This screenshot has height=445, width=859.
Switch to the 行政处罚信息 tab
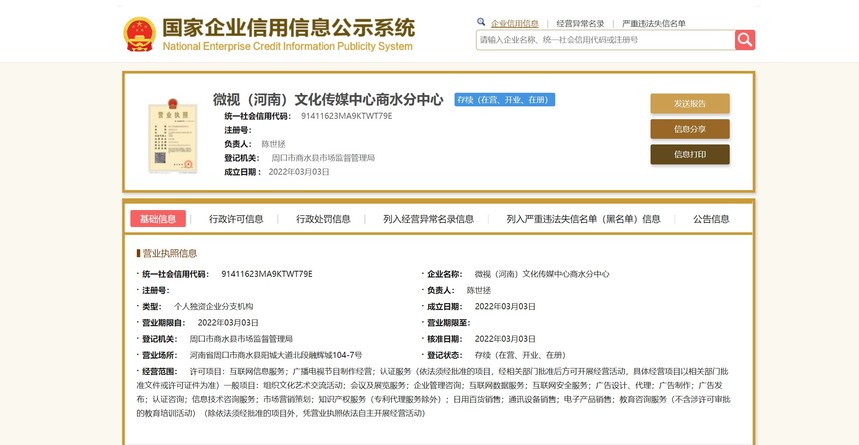pos(323,219)
